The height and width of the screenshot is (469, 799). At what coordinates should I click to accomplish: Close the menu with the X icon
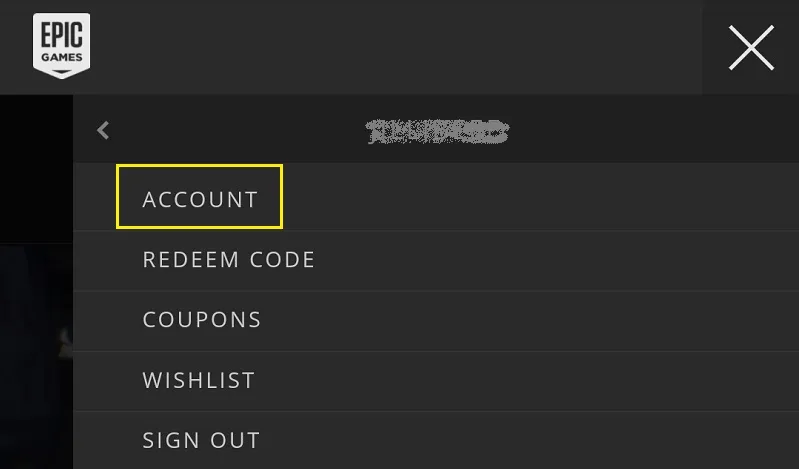751,47
